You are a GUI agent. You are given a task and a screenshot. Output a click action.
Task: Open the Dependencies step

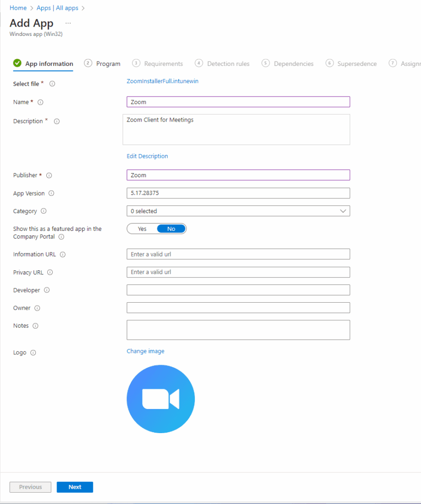pyautogui.click(x=294, y=63)
